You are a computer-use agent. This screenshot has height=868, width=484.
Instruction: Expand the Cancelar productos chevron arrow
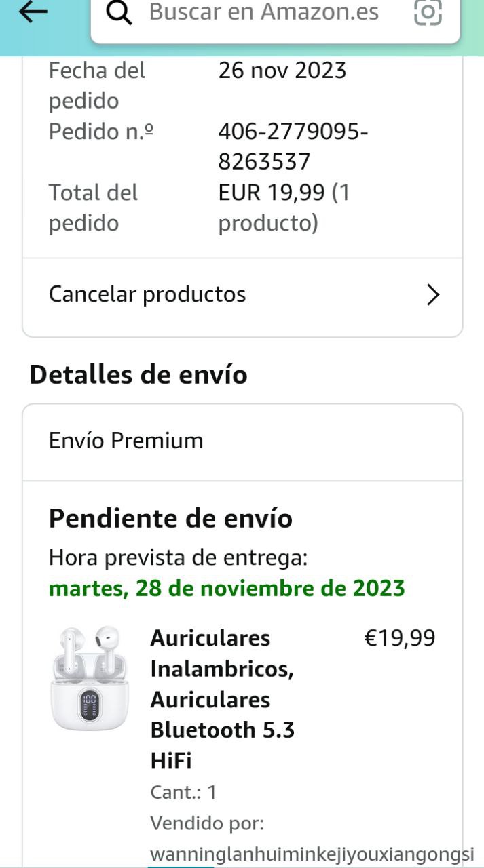point(432,295)
